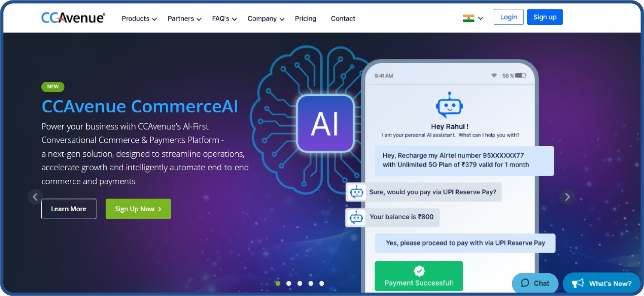644x296 pixels.
Task: Go to previous slide with left arrow
Action: pos(36,197)
